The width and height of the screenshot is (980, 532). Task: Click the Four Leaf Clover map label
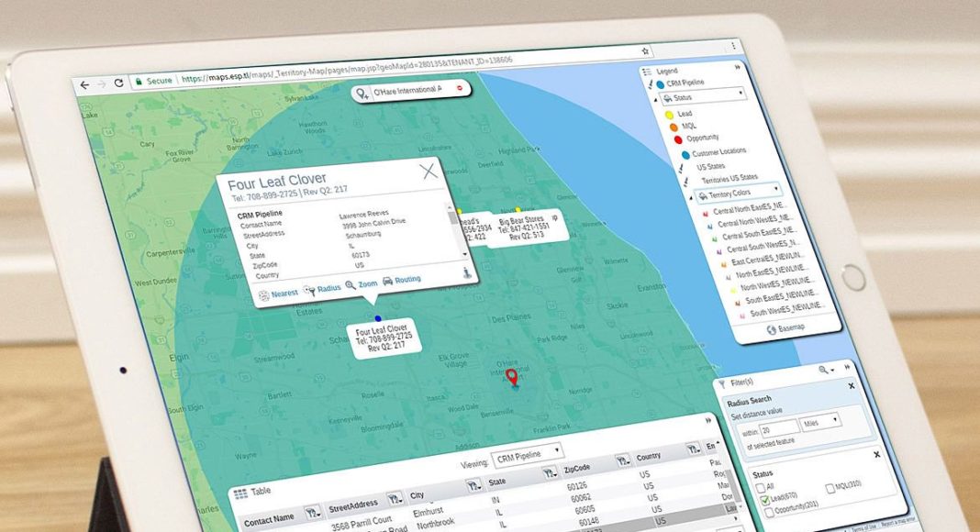[x=384, y=338]
